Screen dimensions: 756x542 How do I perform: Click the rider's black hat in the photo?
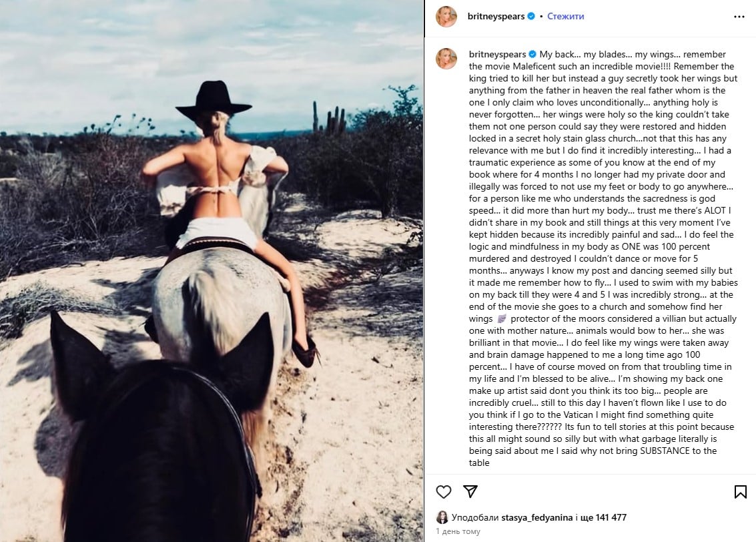tap(213, 100)
